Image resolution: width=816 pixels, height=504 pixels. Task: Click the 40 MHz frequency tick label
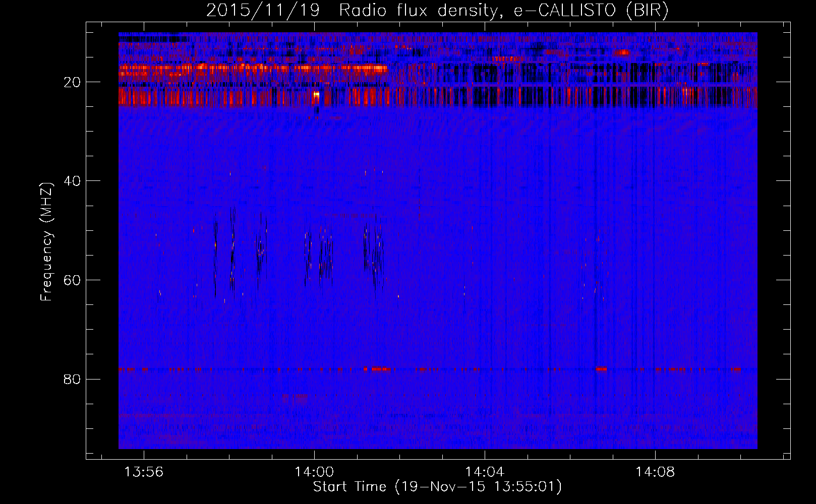pyautogui.click(x=73, y=181)
